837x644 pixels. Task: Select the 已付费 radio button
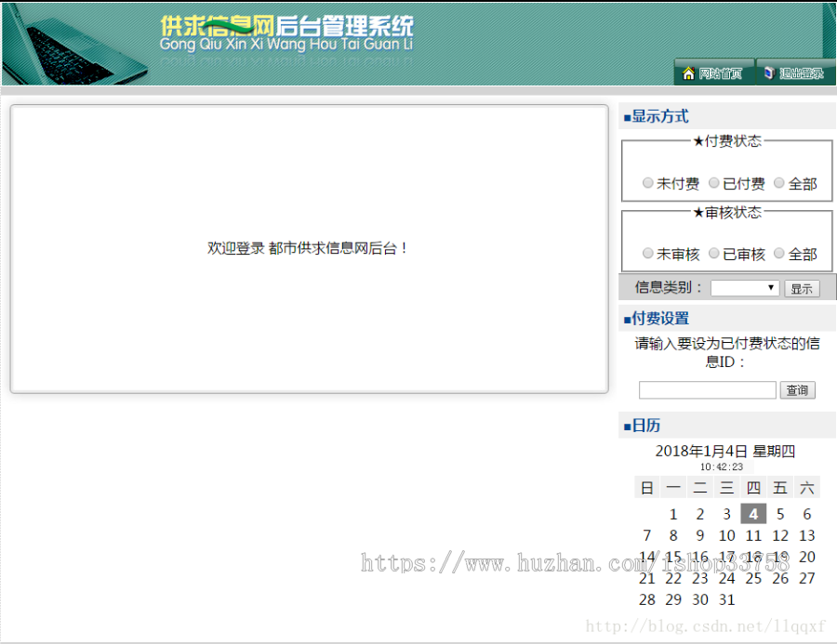point(713,182)
